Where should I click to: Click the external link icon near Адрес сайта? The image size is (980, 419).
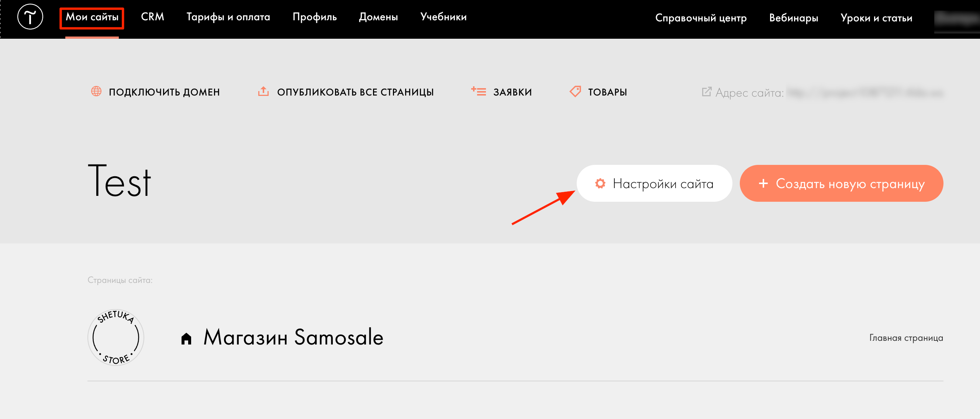[707, 91]
